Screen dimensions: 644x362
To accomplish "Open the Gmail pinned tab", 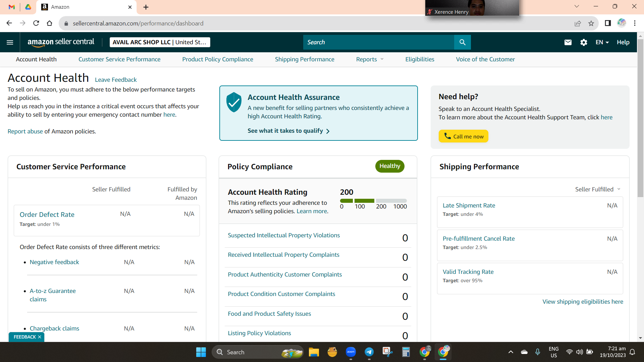I will click(12, 7).
